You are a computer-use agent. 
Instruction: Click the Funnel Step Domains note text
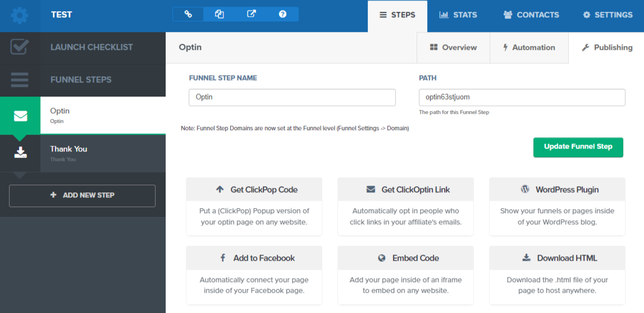295,128
